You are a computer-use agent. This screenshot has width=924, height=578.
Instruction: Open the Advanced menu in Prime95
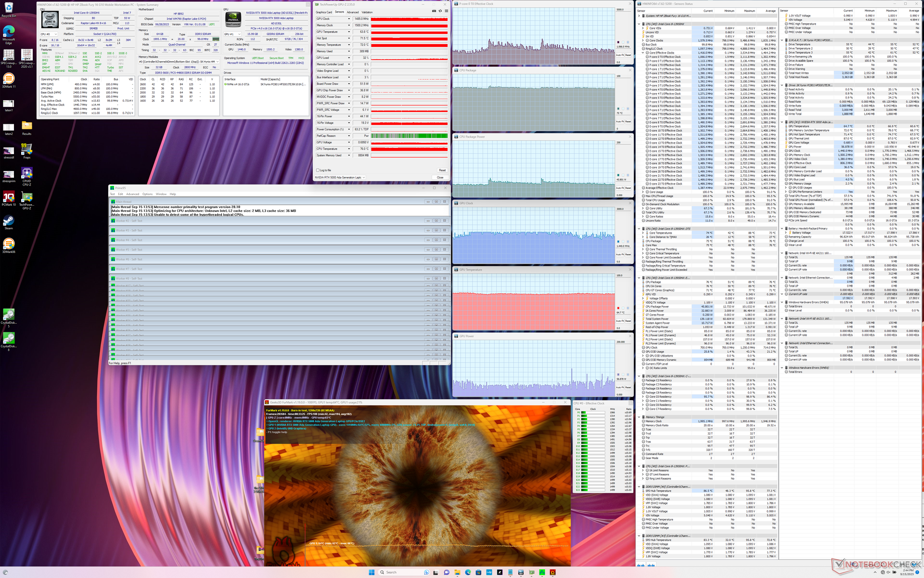point(132,194)
